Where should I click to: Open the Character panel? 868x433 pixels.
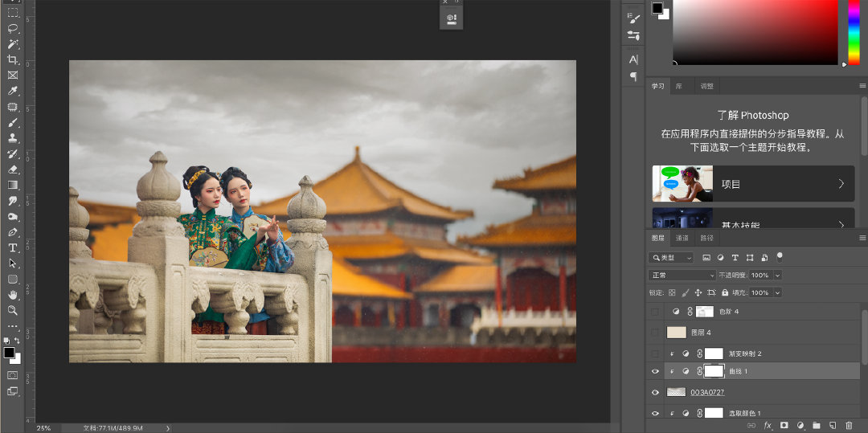633,59
